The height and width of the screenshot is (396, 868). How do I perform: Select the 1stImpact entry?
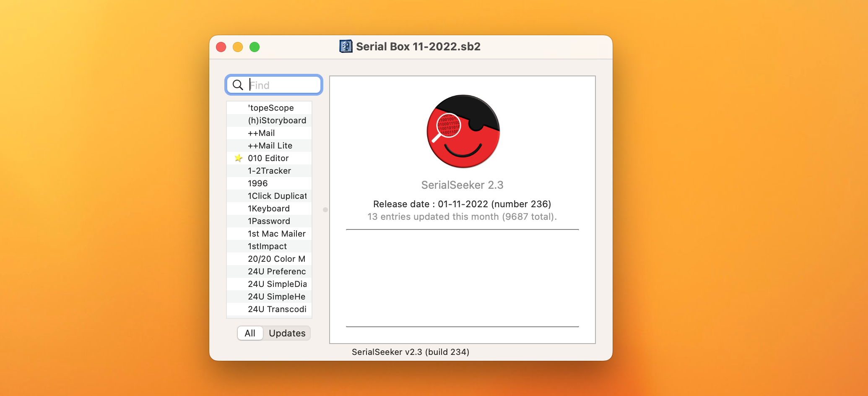pos(269,246)
